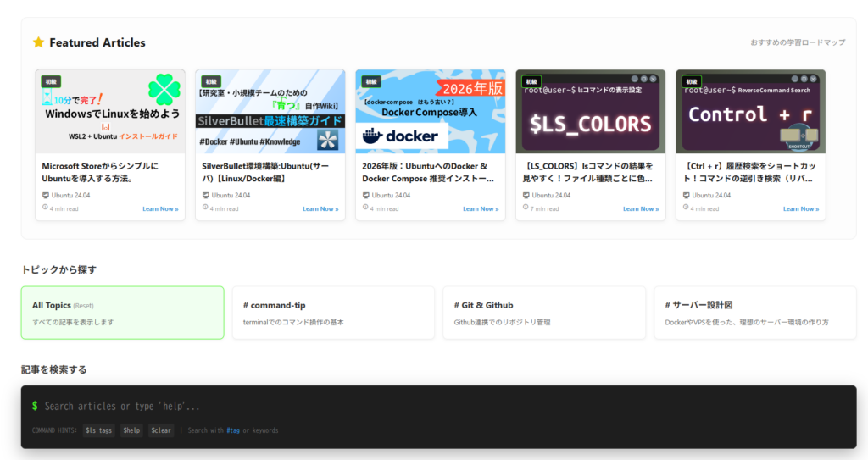The height and width of the screenshot is (460, 868).
Task: Click the monitor icon on the Microsoft Store card
Action: pos(46,196)
